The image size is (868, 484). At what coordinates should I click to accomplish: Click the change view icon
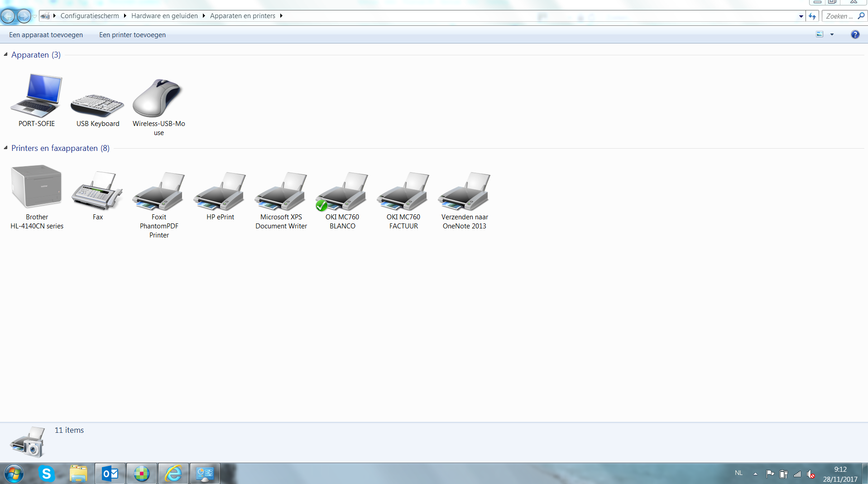820,34
